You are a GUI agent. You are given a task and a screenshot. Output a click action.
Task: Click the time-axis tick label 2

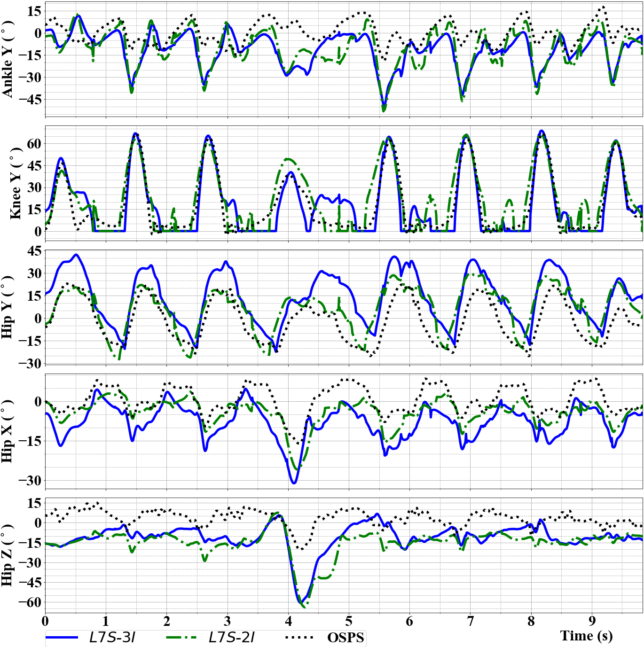click(166, 621)
